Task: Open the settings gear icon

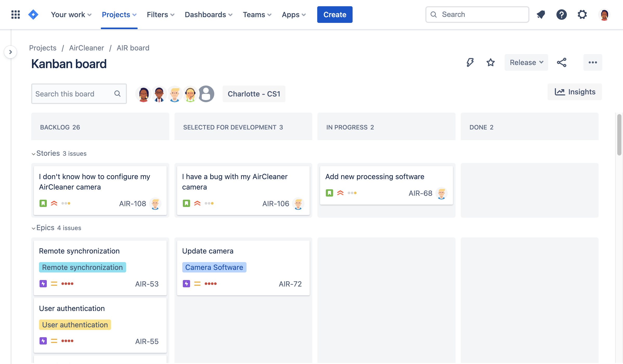Action: coord(582,14)
